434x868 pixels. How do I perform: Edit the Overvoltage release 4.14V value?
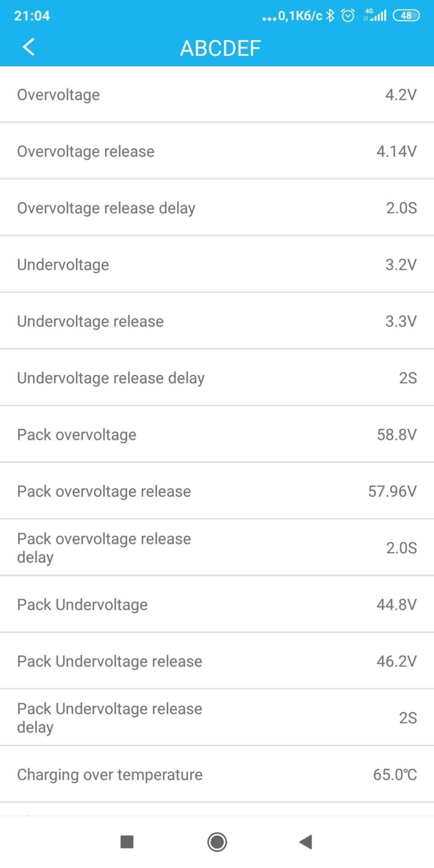396,151
